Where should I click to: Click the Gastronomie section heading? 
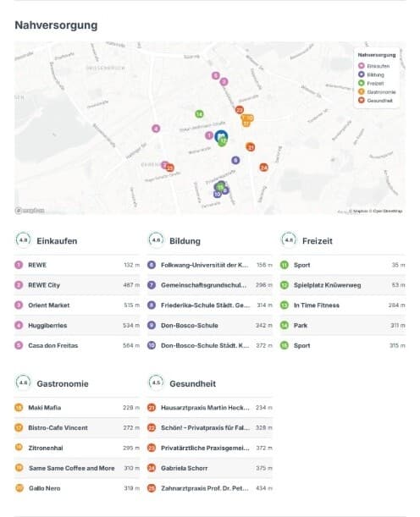(x=63, y=384)
